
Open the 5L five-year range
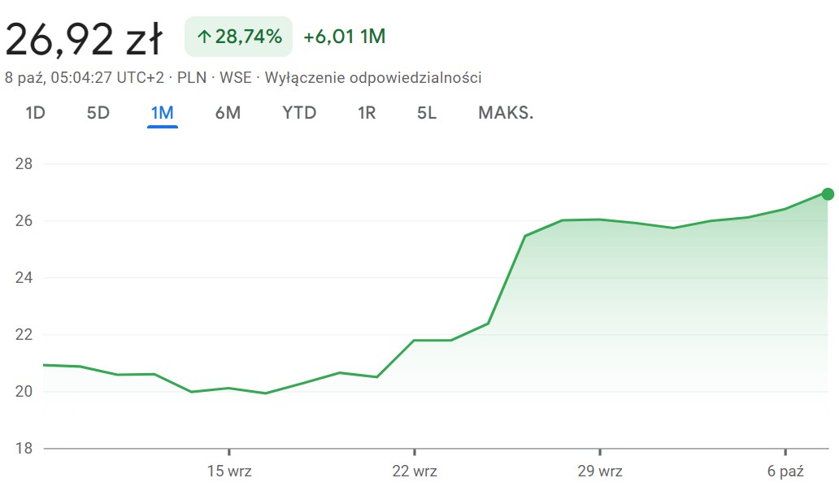pos(427,113)
